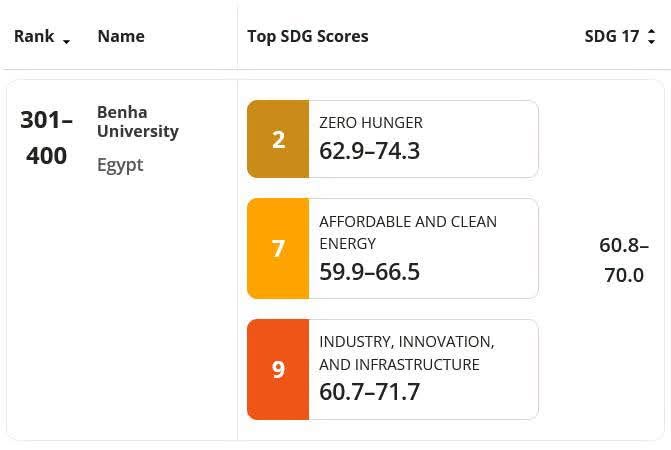Click the Top SDG Scores header

308,36
